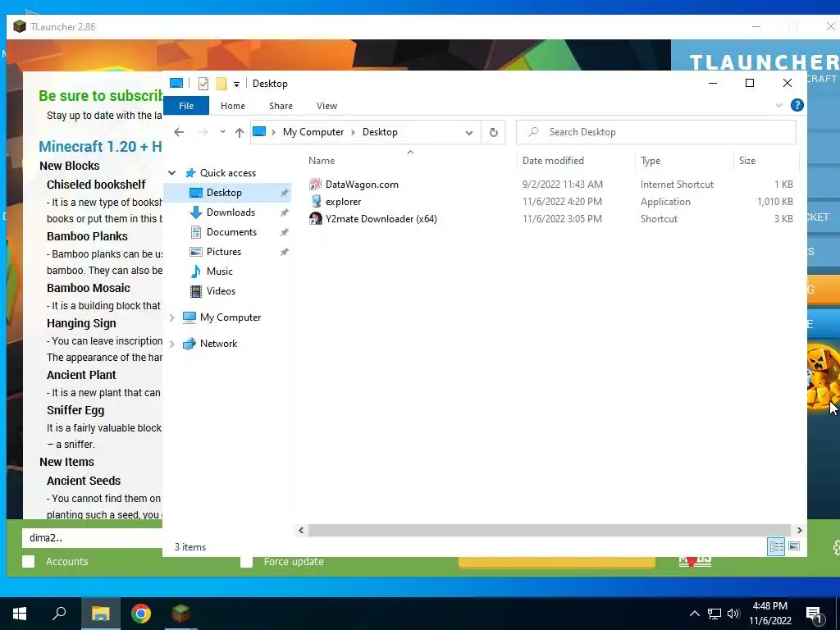Open network status tray icon

(x=714, y=614)
